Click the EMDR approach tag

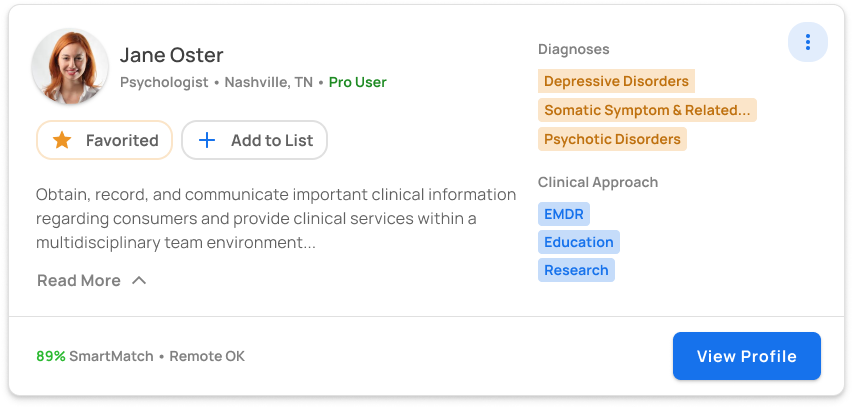(563, 214)
